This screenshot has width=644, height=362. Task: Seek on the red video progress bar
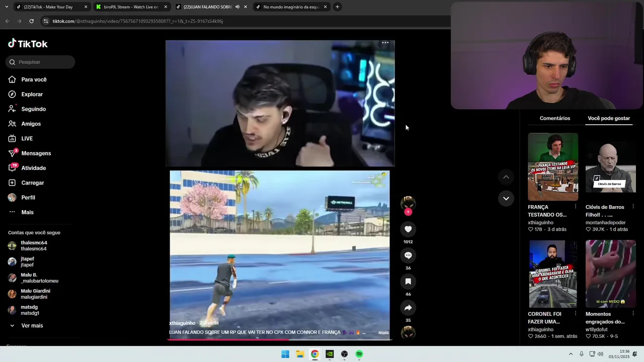[x=279, y=339]
